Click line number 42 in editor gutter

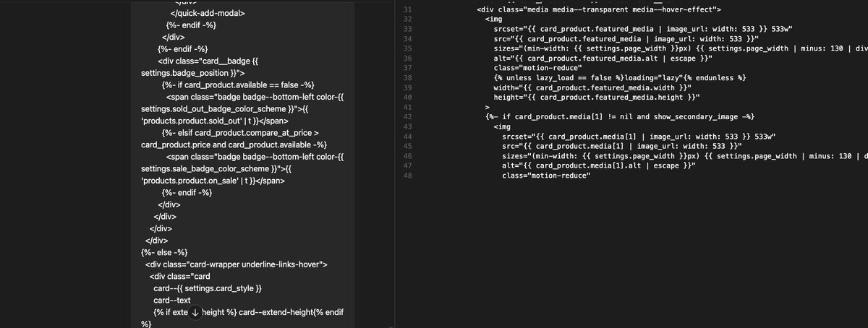(406, 116)
